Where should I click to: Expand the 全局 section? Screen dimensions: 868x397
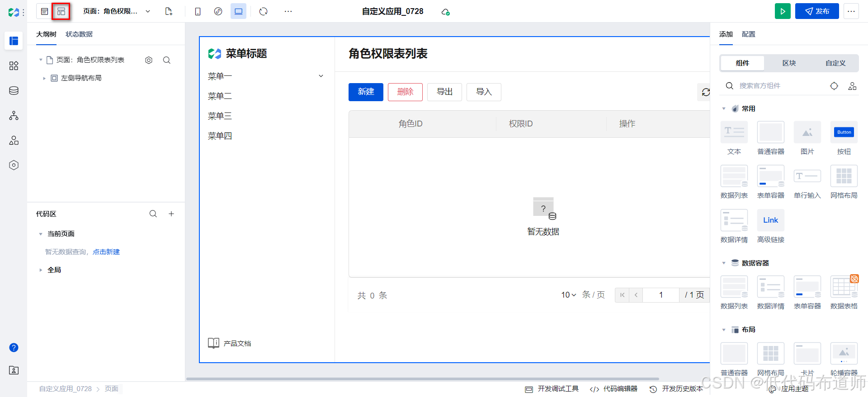(41, 270)
